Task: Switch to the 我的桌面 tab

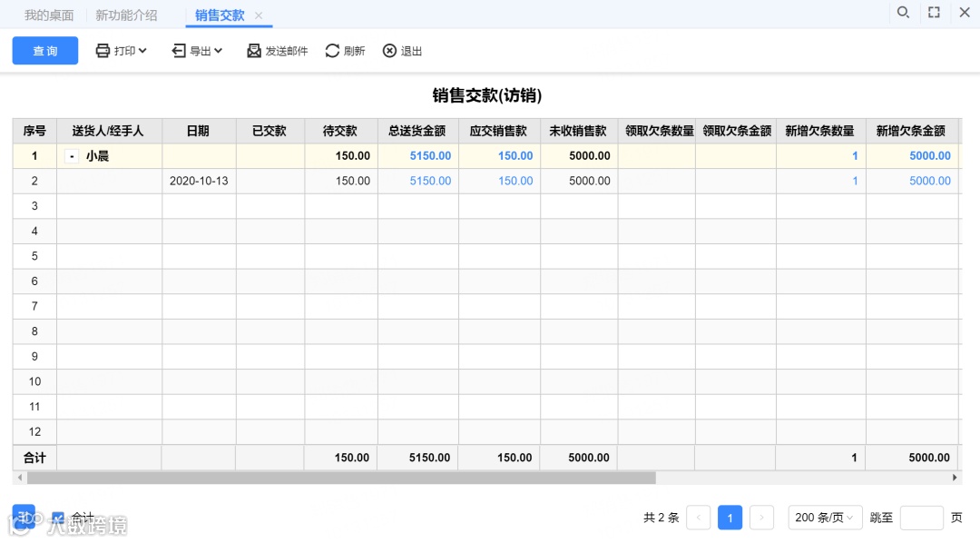Action: (49, 15)
